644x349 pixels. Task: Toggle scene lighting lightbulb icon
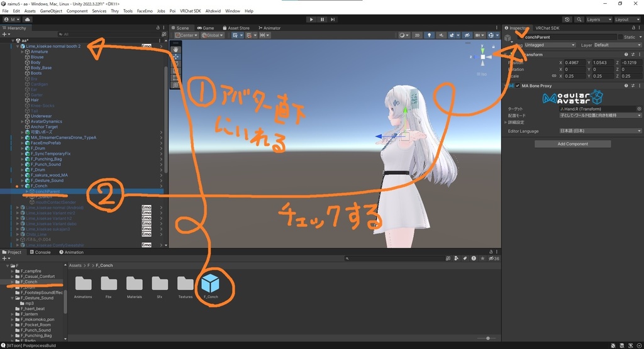[429, 35]
